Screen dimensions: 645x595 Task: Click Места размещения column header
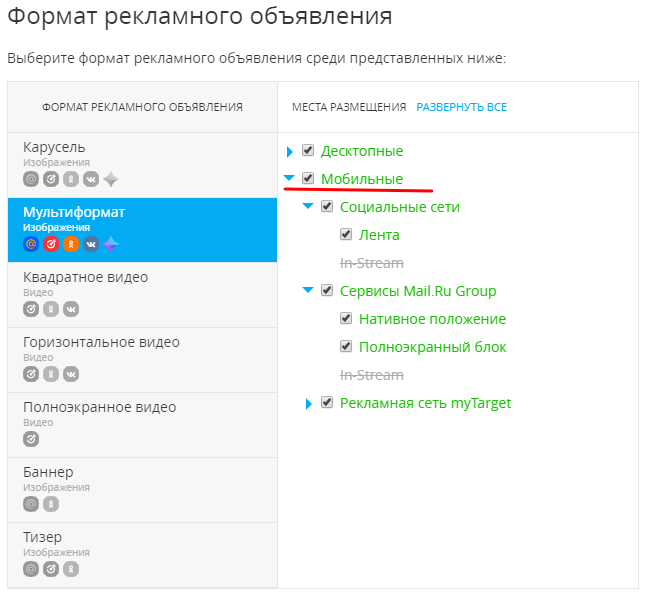349,107
